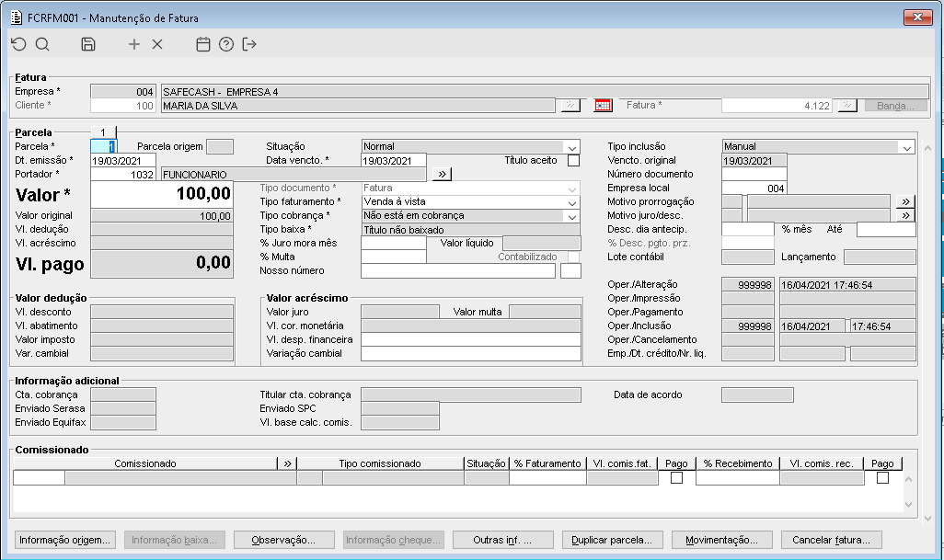
Task: Open the Tipo cobrança dropdown
Action: pos(571,216)
